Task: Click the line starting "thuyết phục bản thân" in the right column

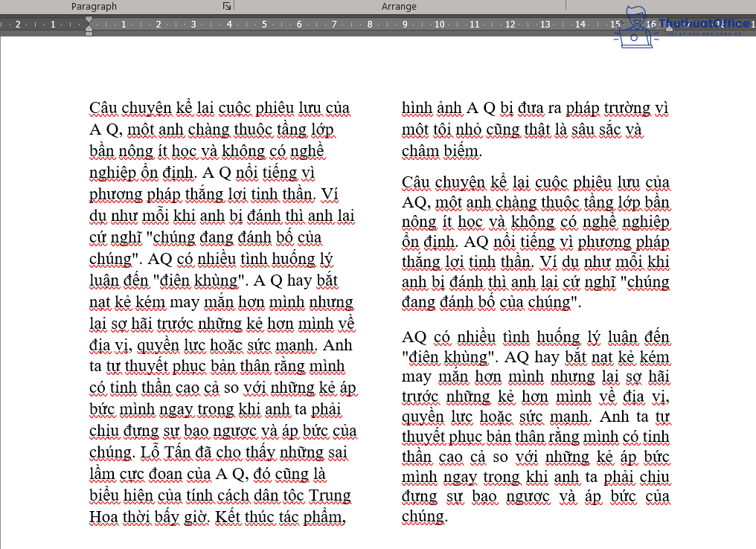Action: 536,437
